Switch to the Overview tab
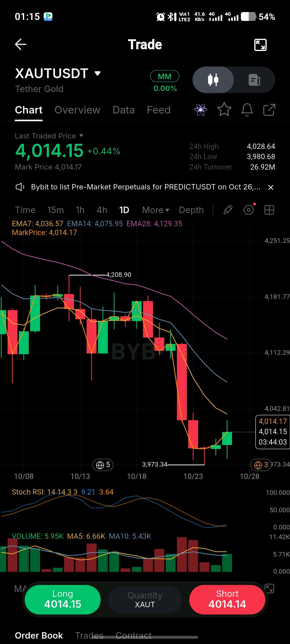The height and width of the screenshot is (644, 290). click(x=77, y=110)
